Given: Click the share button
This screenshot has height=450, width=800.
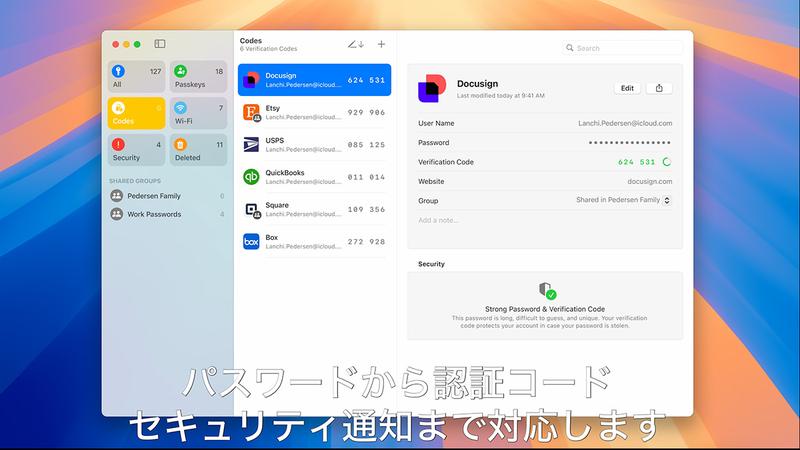Looking at the screenshot, I should [x=659, y=88].
